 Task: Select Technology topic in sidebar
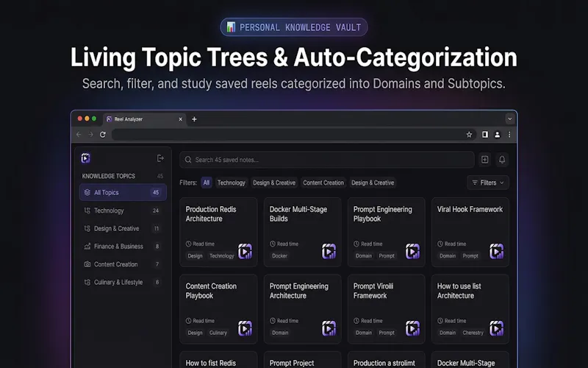[123, 210]
